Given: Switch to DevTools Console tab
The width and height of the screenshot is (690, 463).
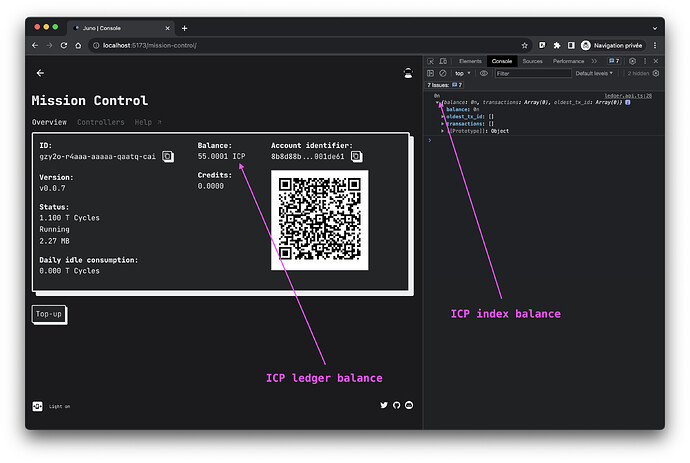Looking at the screenshot, I should click(502, 61).
